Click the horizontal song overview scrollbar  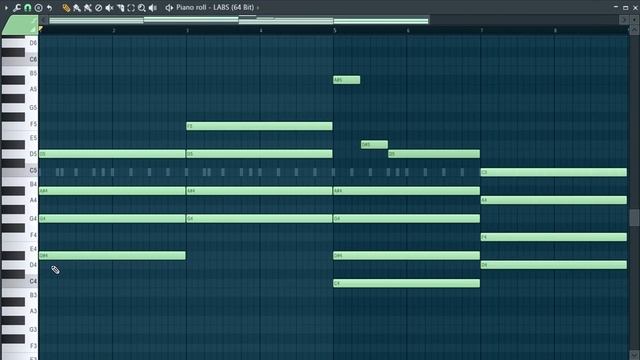click(x=239, y=20)
